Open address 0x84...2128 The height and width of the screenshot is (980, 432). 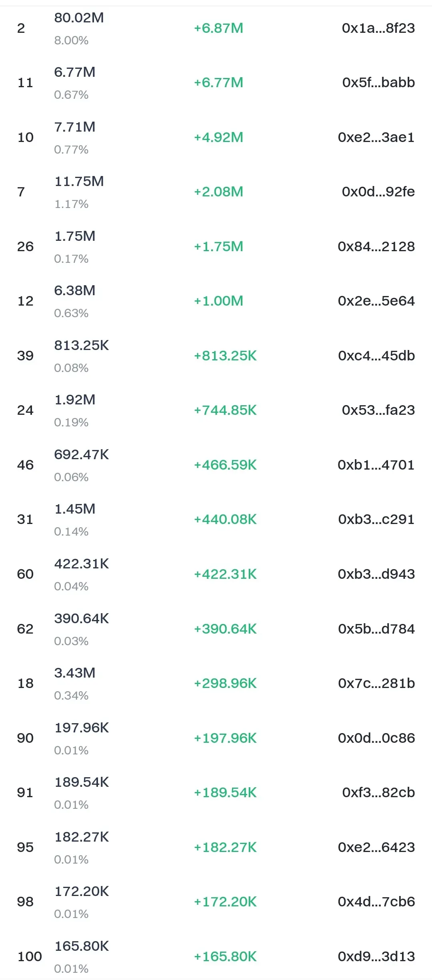click(x=376, y=246)
